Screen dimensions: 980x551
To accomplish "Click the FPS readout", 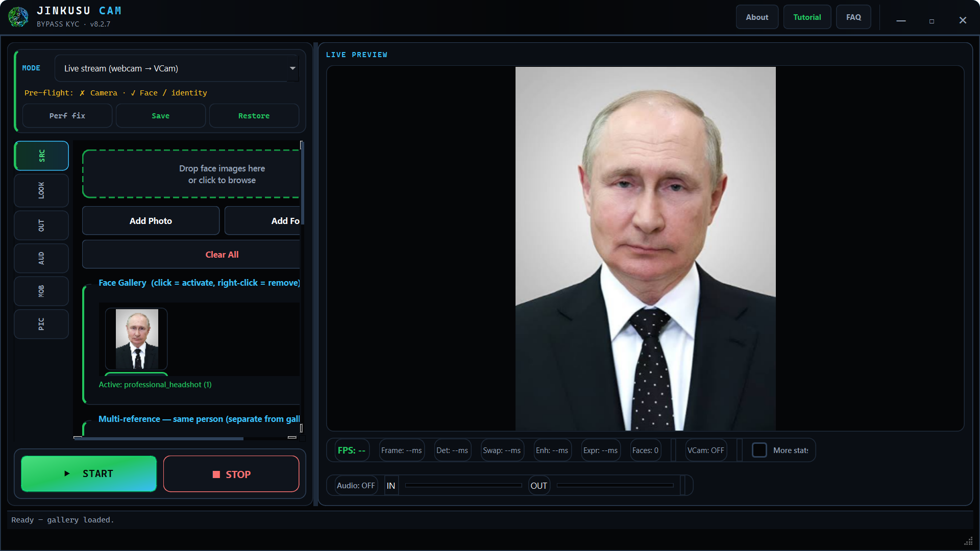I will [x=352, y=450].
